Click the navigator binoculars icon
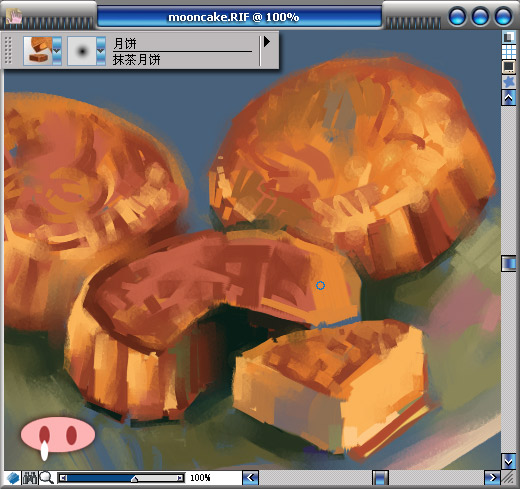Viewport: 520px width, 489px height. click(x=30, y=478)
